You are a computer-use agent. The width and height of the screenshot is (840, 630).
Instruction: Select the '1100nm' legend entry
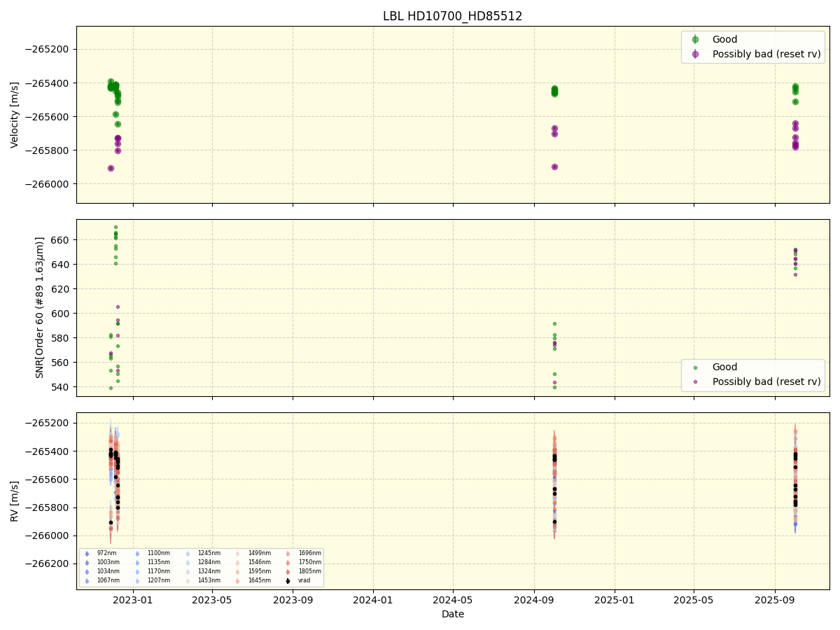coord(158,553)
